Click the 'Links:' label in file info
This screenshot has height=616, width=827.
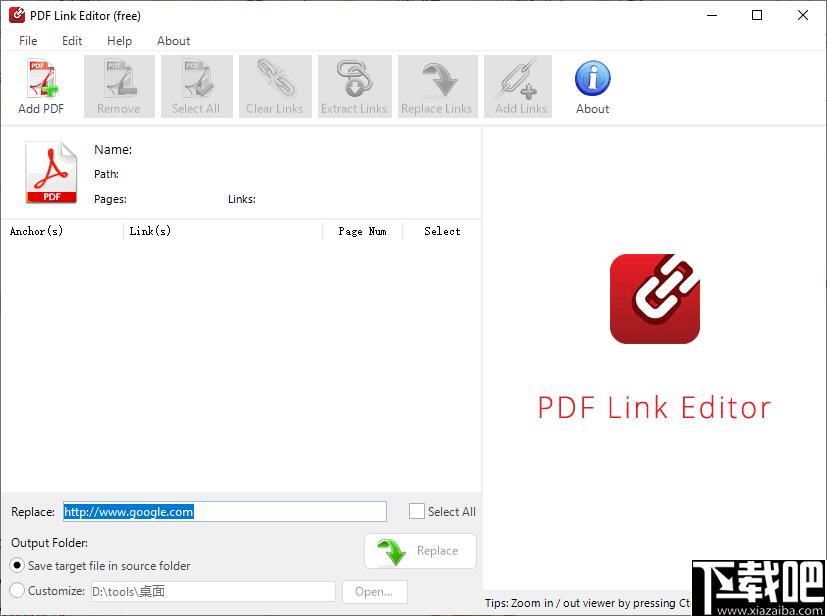coord(242,199)
